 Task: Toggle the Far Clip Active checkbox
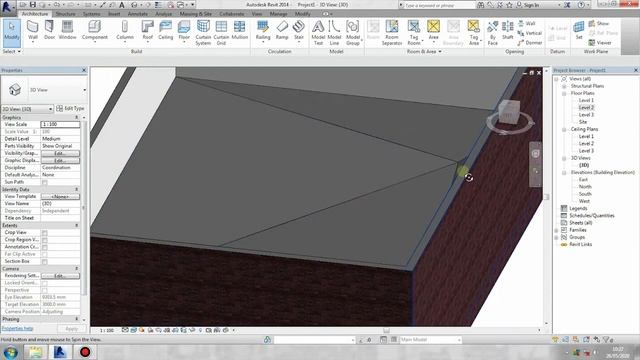coord(44,254)
